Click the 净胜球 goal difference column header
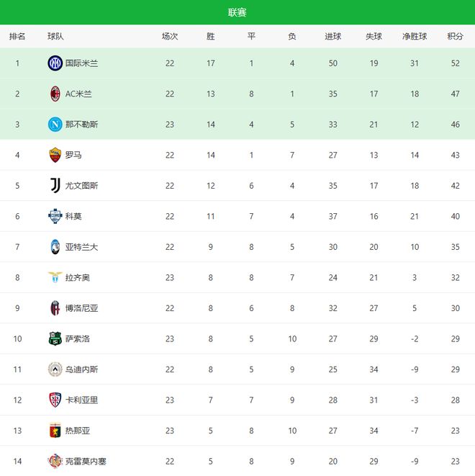This screenshot has width=475, height=476. [415, 36]
